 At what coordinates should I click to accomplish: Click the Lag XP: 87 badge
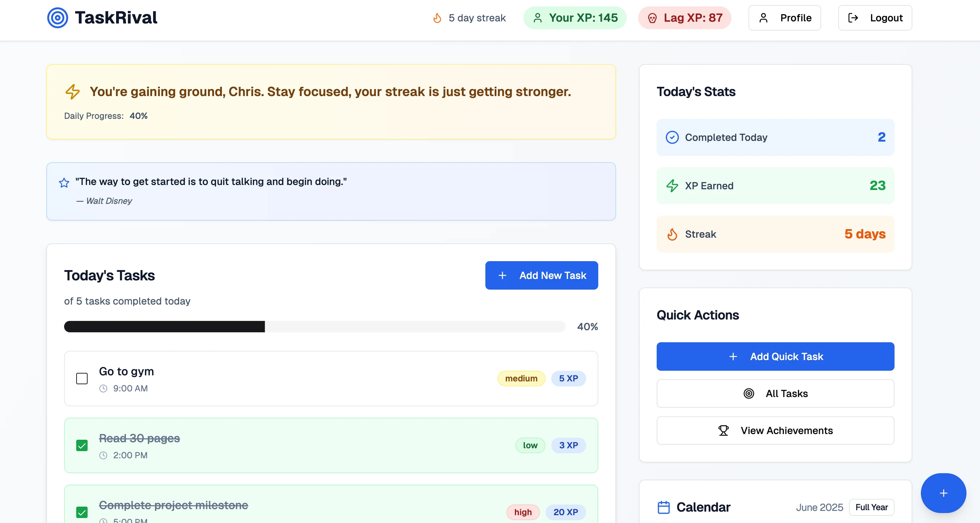pos(684,18)
